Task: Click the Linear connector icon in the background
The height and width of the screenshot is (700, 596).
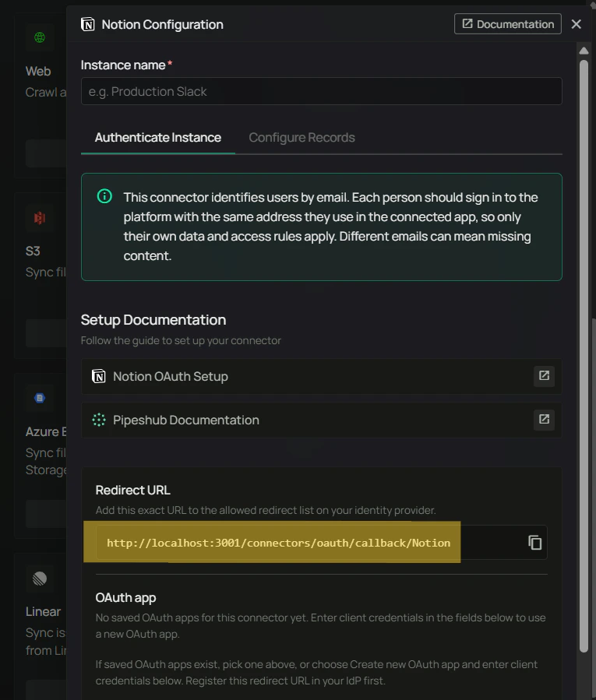Action: pos(40,579)
